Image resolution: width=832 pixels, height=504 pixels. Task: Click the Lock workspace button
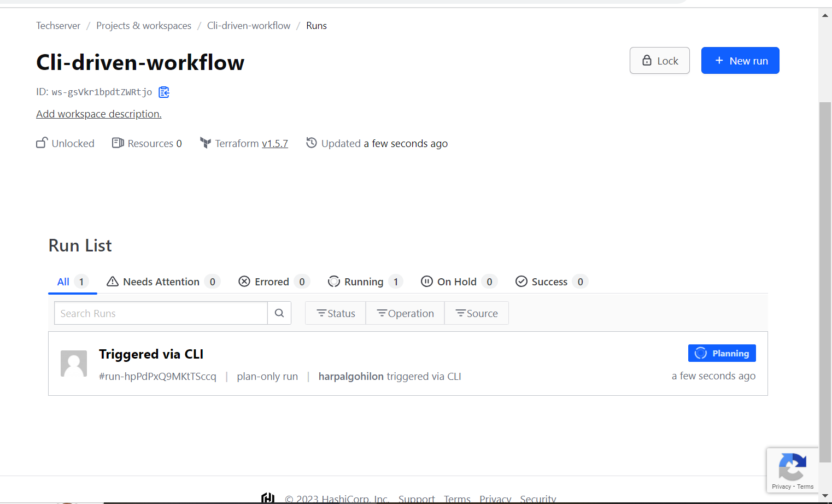tap(660, 61)
